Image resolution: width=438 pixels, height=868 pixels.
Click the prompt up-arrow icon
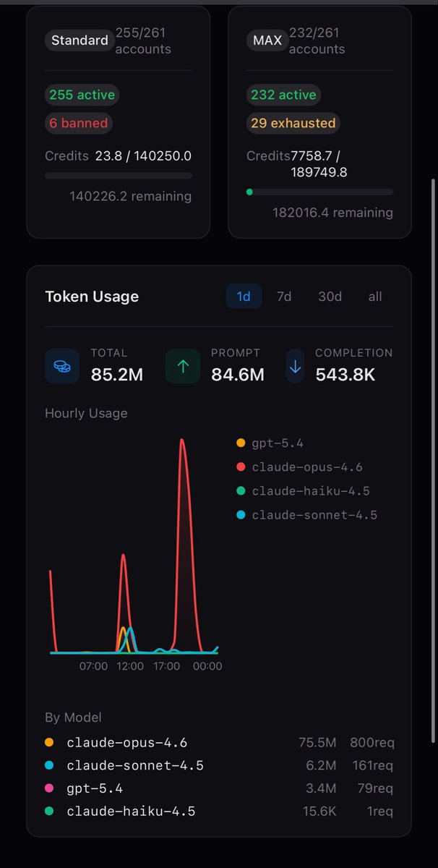point(183,366)
